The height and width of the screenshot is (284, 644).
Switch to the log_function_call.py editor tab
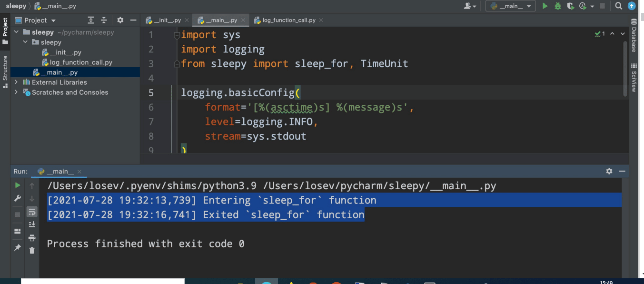tap(288, 20)
